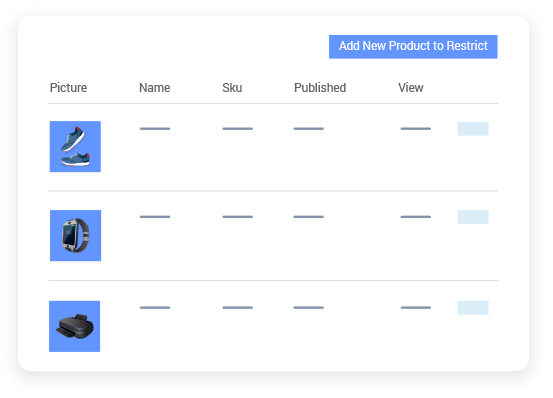This screenshot has height=398, width=553.
Task: Sort by the Name column header
Action: click(x=154, y=88)
